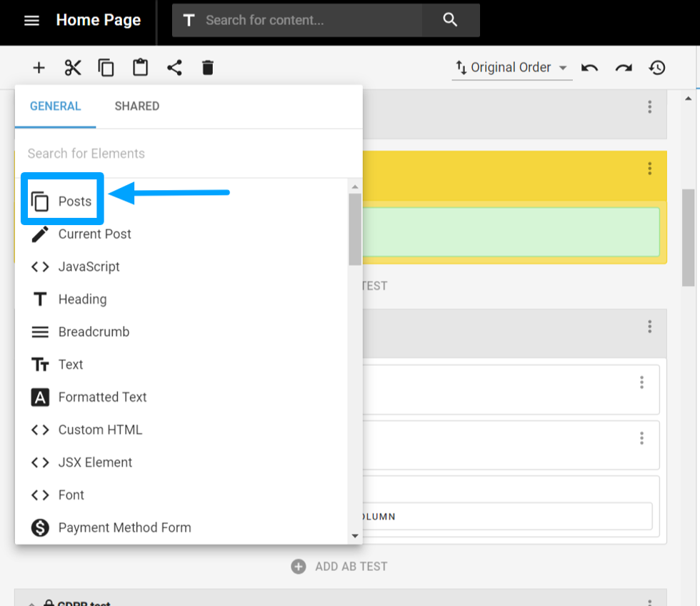The width and height of the screenshot is (700, 606).
Task: Open three-dot menu on yellow section
Action: [649, 169]
